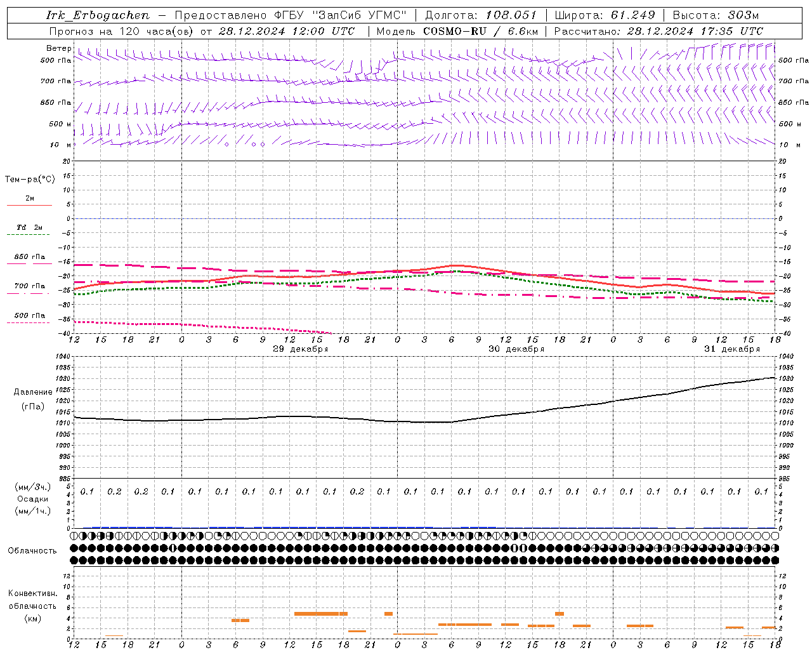Click the 'Облачность' cloudiness label
This screenshot has height=650, width=812.
pyautogui.click(x=32, y=551)
